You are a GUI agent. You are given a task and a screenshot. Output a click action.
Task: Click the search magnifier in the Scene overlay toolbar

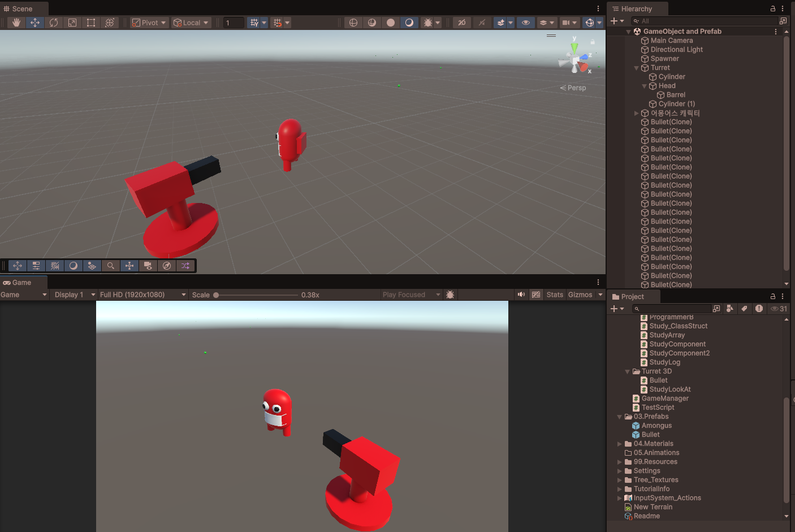(x=111, y=266)
